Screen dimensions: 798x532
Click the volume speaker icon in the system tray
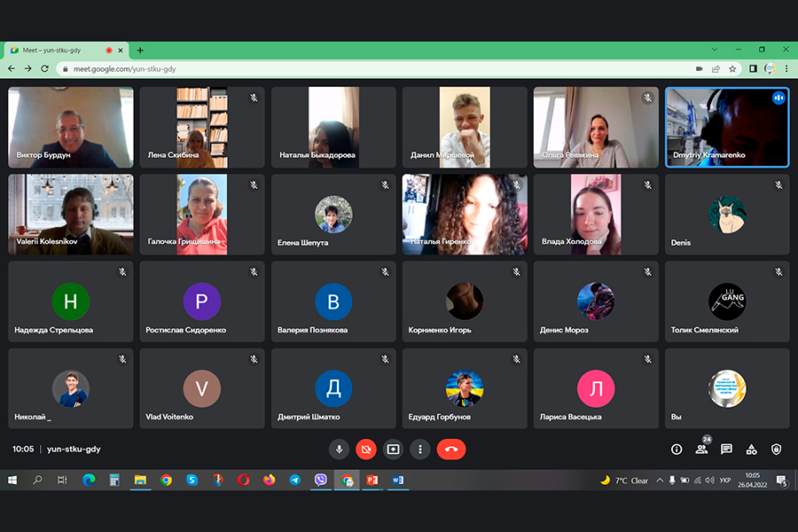tap(710, 480)
